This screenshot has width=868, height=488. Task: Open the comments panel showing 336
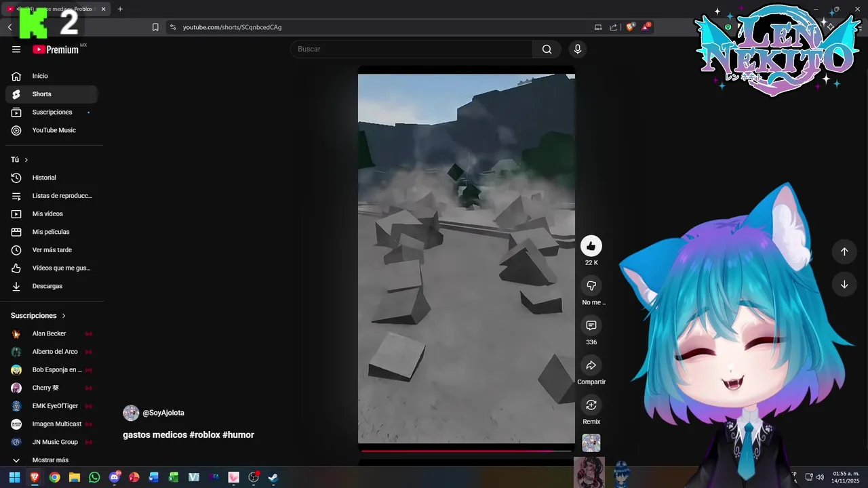click(591, 325)
